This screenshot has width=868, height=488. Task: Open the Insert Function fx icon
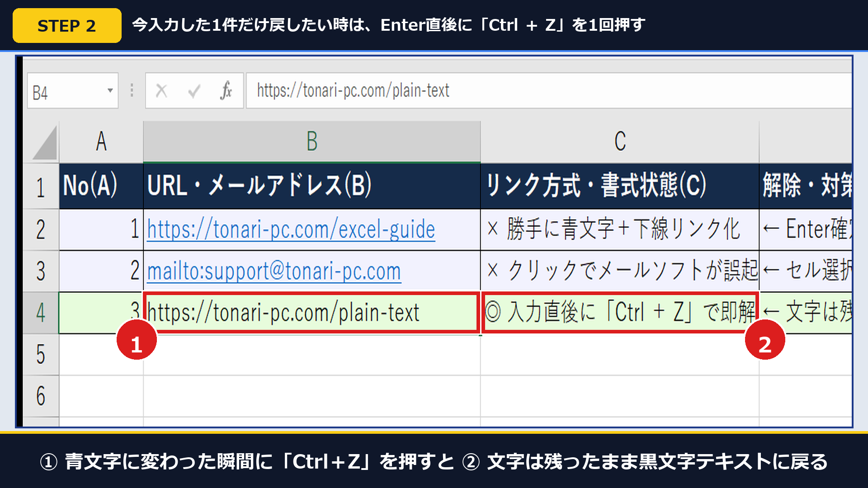click(x=226, y=90)
